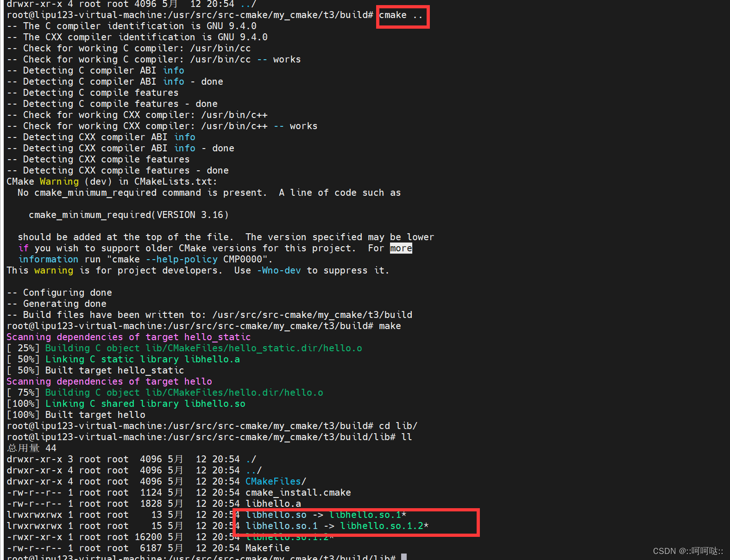Click 'libhello.a' in the file listing
Screen dimensions: 730x560
273,504
